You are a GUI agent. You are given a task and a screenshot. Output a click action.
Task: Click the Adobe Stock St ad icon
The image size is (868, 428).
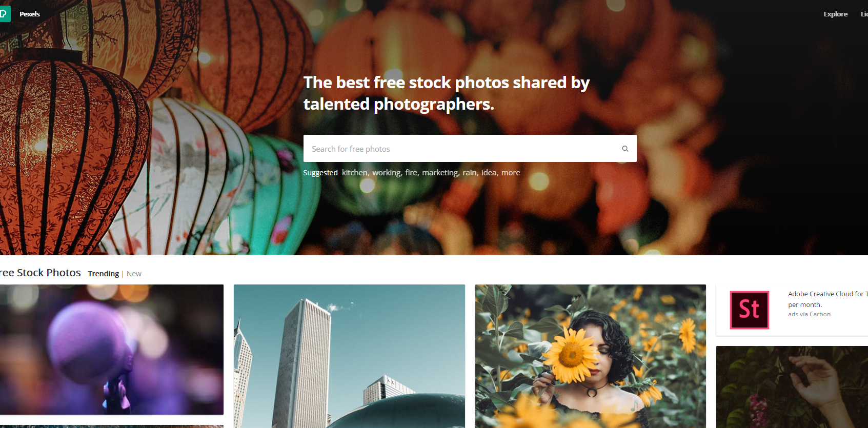click(749, 310)
